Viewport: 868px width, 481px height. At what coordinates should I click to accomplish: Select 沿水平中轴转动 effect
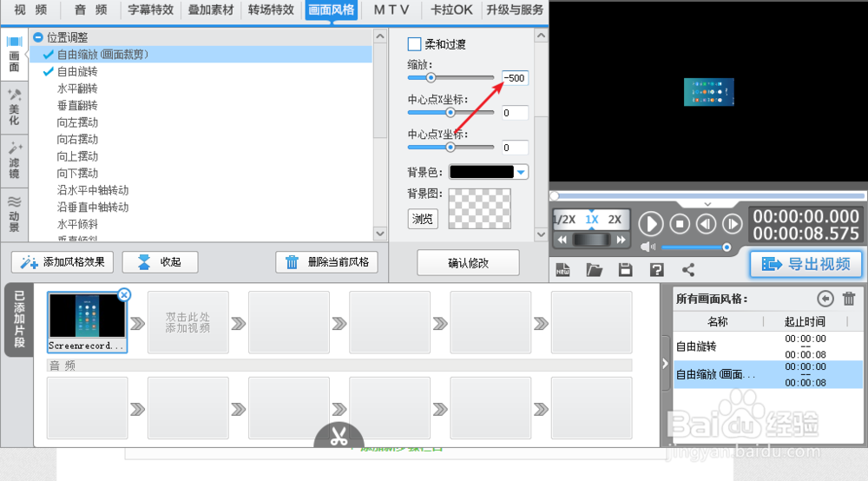click(93, 190)
